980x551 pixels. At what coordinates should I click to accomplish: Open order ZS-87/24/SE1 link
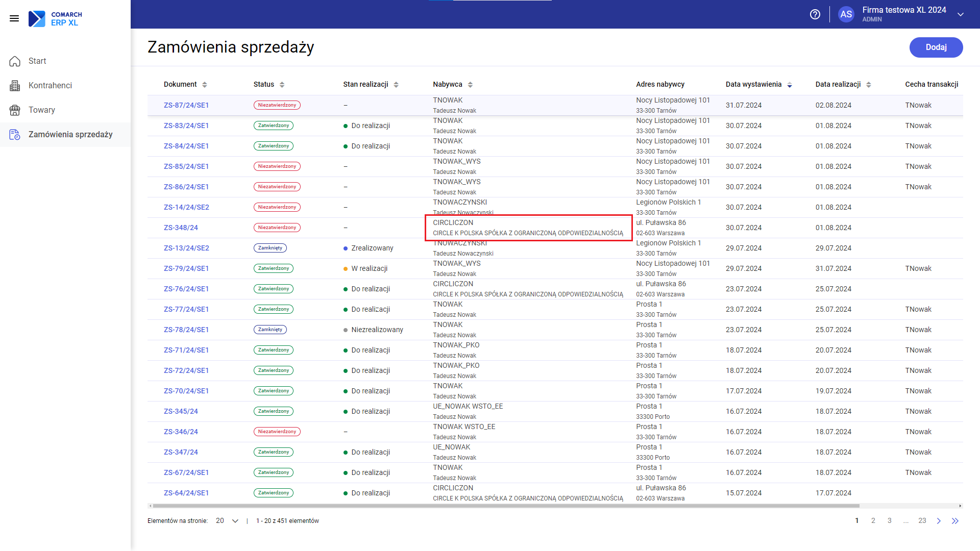(x=186, y=105)
